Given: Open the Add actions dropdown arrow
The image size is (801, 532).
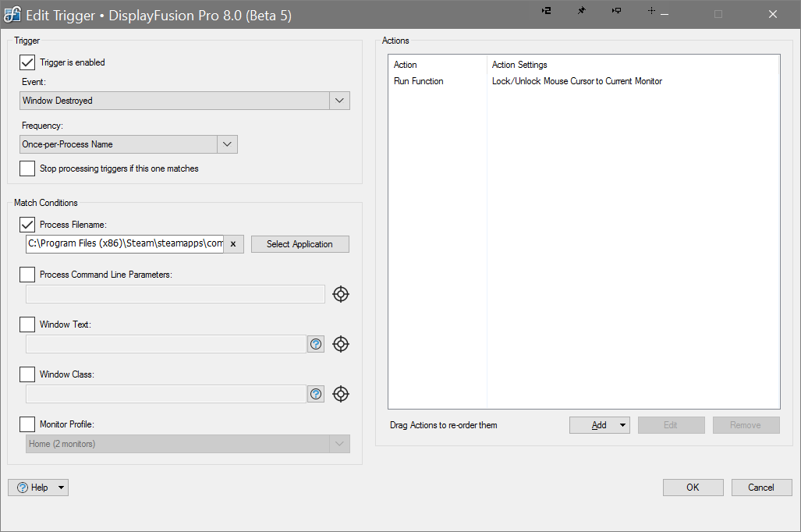Looking at the screenshot, I should click(623, 425).
